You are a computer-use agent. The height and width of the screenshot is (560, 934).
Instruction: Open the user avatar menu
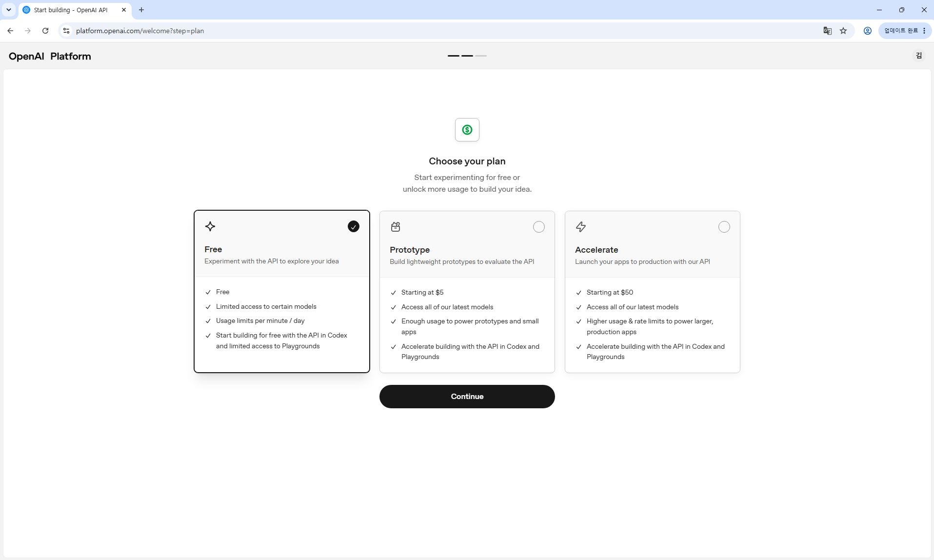coord(919,56)
